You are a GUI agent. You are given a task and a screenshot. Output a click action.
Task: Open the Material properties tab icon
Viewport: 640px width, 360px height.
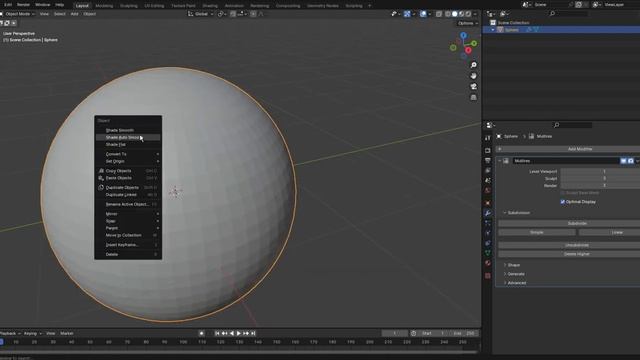pos(488,263)
